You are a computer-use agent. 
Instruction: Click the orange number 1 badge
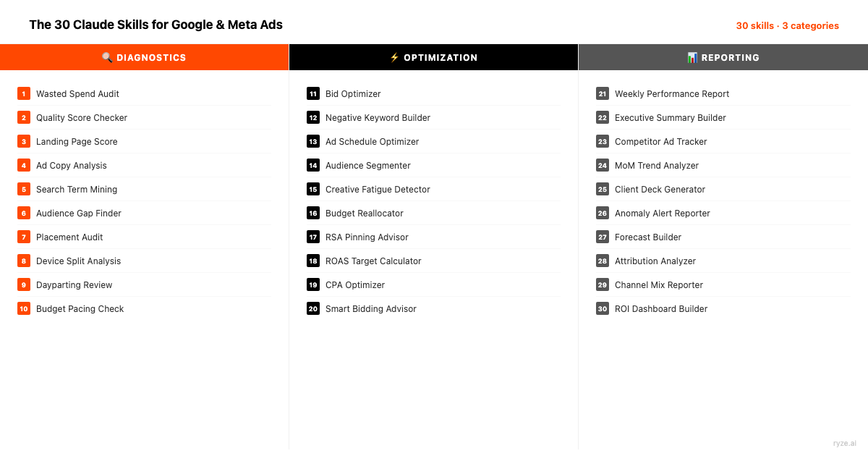pos(24,93)
